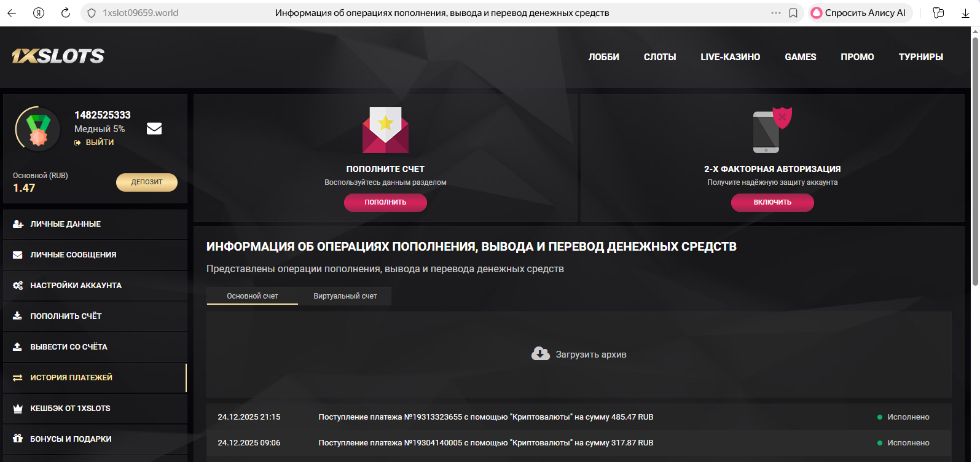Click the person icon beside ЛИЧНЫЕ ДАННЫЕ
The image size is (980, 462).
tap(18, 224)
